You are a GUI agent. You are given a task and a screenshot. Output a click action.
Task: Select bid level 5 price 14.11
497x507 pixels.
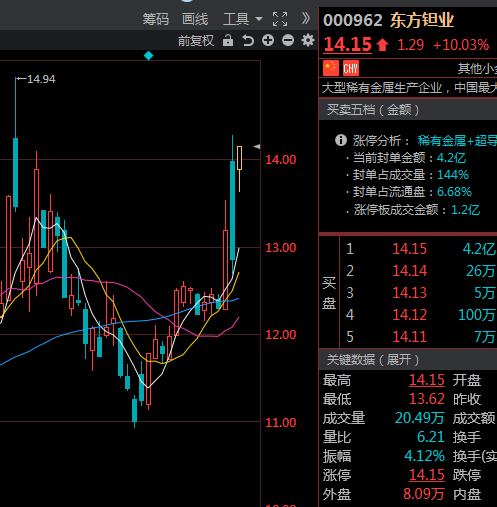[409, 337]
